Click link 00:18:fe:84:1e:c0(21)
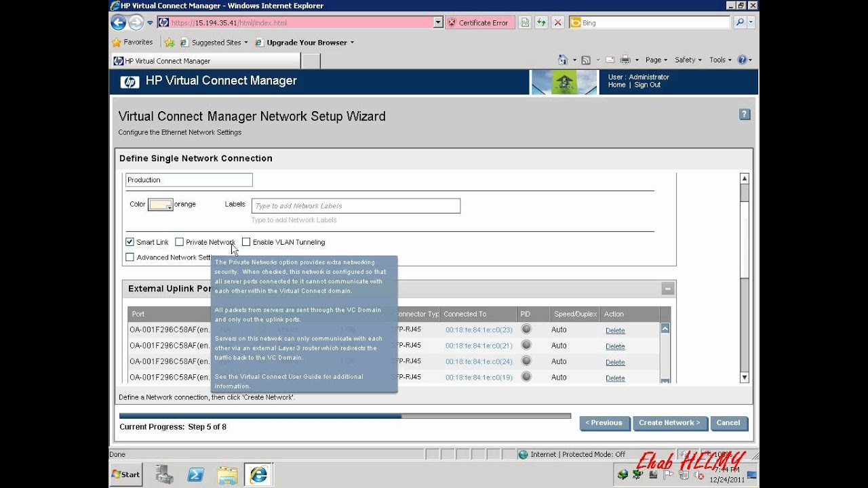 pos(479,346)
